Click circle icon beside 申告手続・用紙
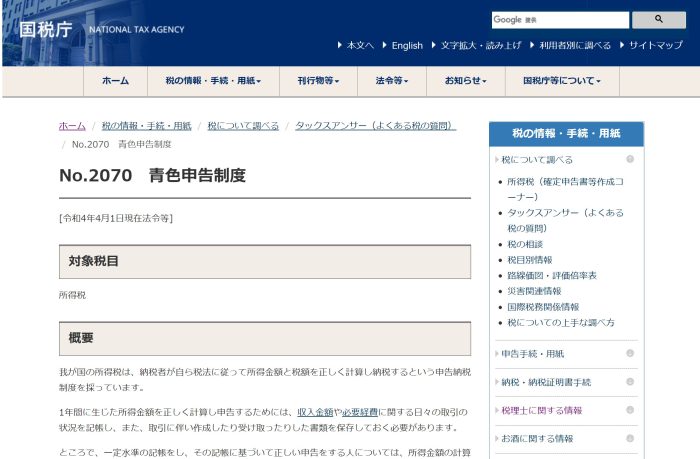Screen dimensions: 700x459 tap(630, 353)
